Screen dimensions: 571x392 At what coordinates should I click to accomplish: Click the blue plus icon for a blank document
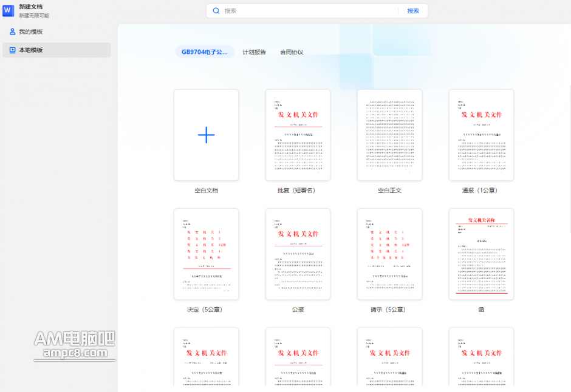[x=206, y=135]
